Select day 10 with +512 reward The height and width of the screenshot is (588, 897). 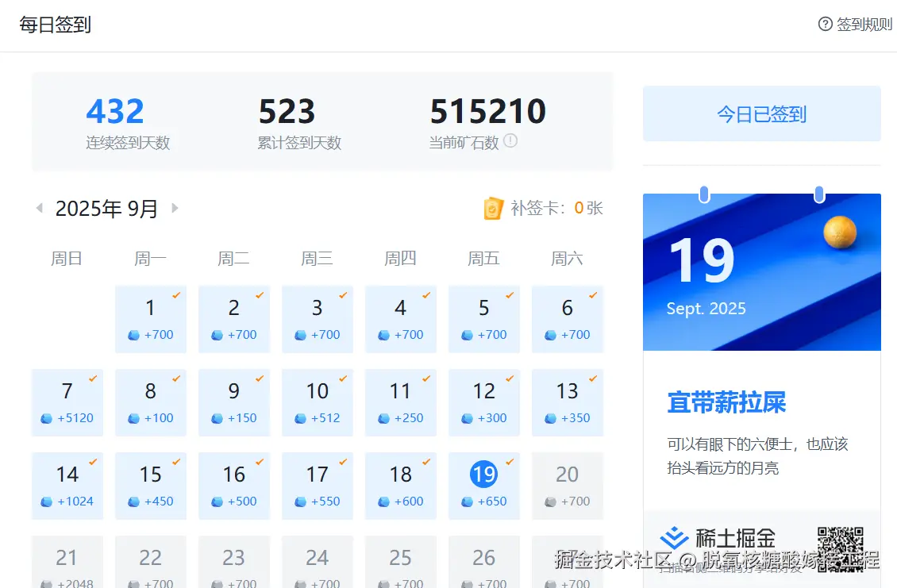click(317, 402)
